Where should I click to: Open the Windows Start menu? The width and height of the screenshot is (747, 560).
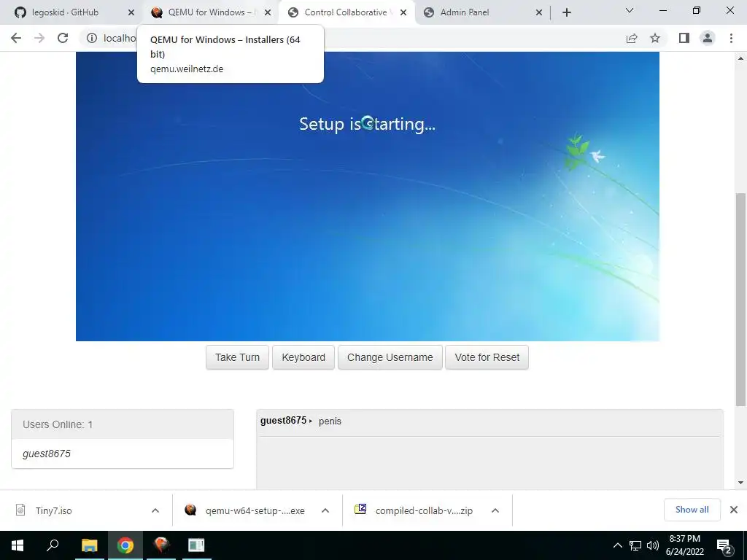tap(18, 545)
